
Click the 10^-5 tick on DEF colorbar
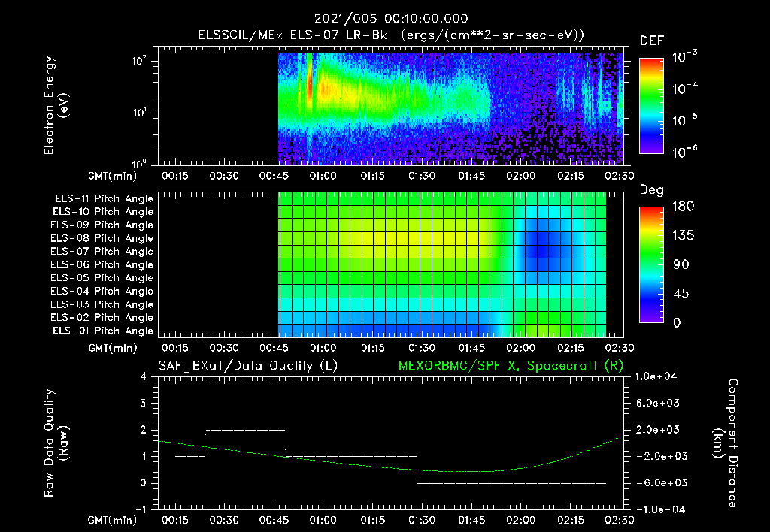click(x=684, y=120)
